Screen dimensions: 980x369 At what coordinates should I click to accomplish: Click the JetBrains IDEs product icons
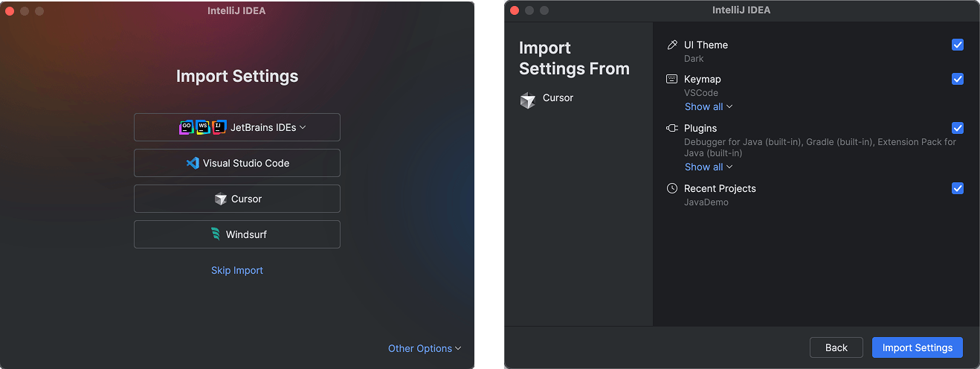click(x=203, y=127)
